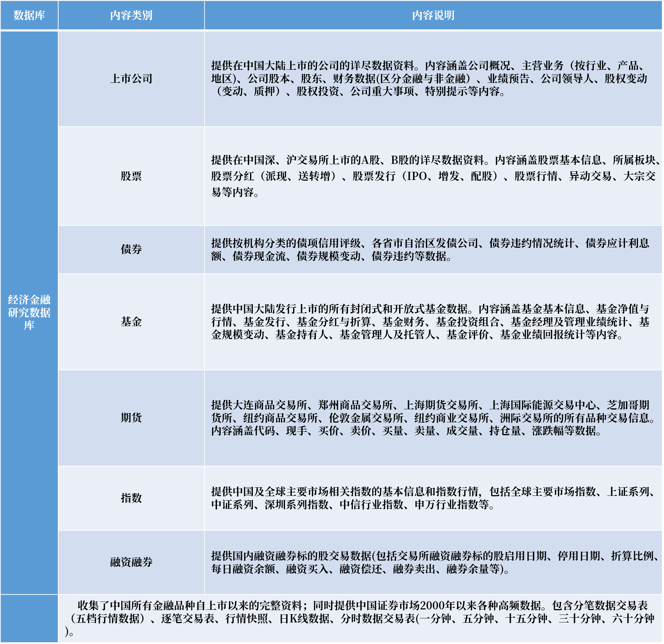Select the 指数 category cell

point(132,498)
